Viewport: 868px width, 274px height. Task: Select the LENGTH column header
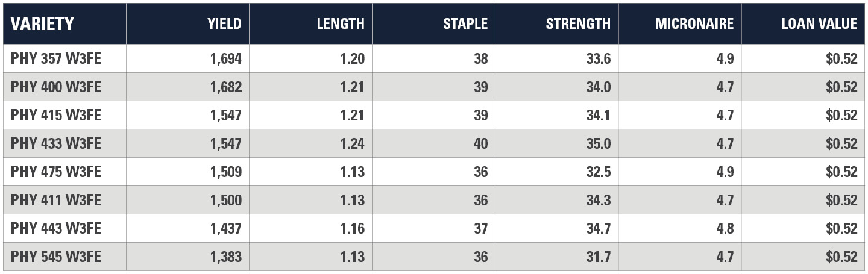[x=341, y=24]
